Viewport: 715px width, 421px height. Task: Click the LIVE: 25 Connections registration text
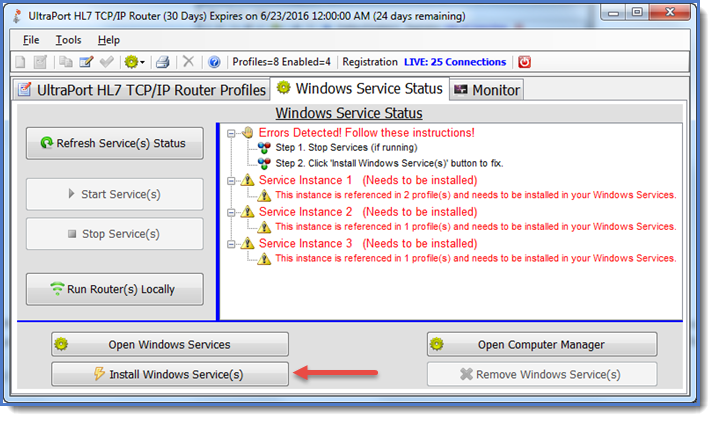(455, 62)
